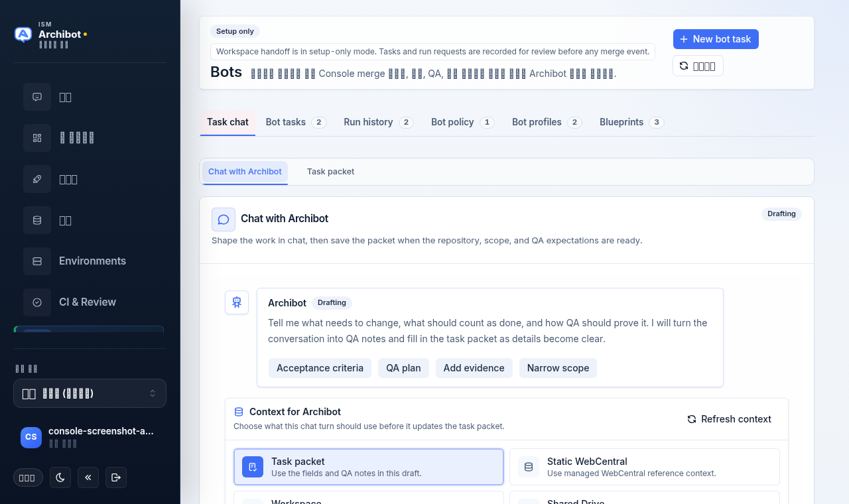The image size is (849, 504).
Task: Click the Bot tasks count badge
Action: click(319, 123)
